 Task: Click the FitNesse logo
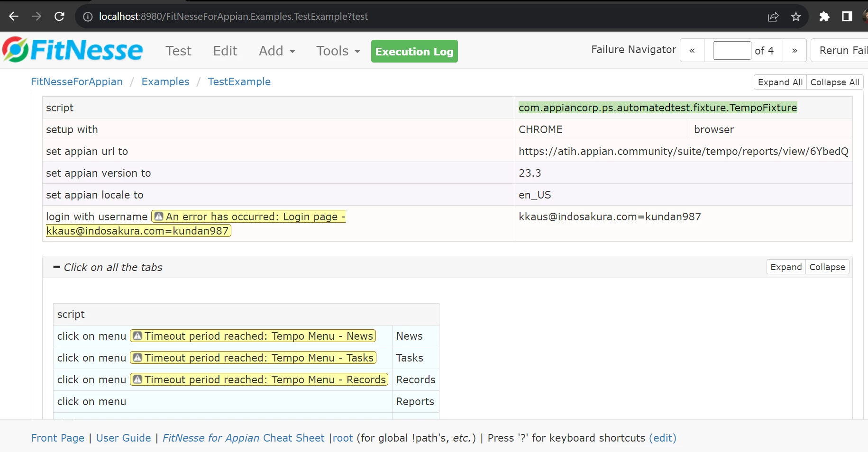coord(73,50)
